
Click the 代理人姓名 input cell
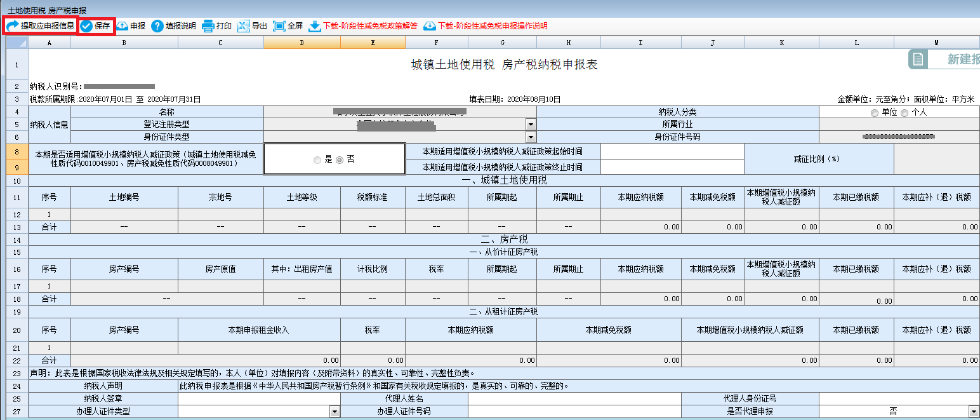574,399
